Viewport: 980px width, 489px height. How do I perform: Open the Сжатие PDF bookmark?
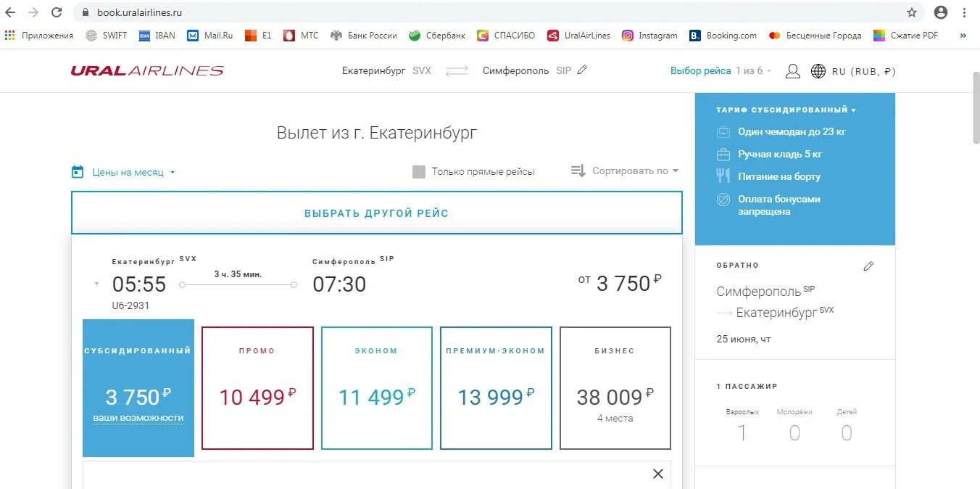[906, 35]
